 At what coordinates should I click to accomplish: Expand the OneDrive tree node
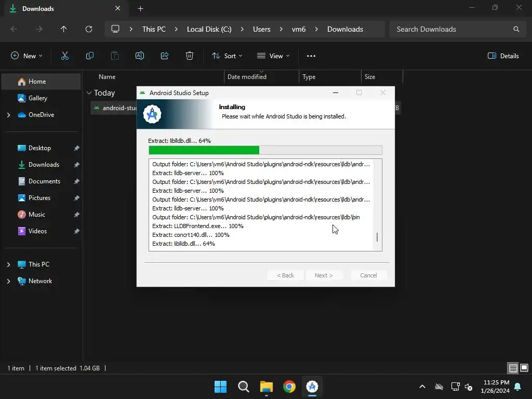tap(8, 115)
